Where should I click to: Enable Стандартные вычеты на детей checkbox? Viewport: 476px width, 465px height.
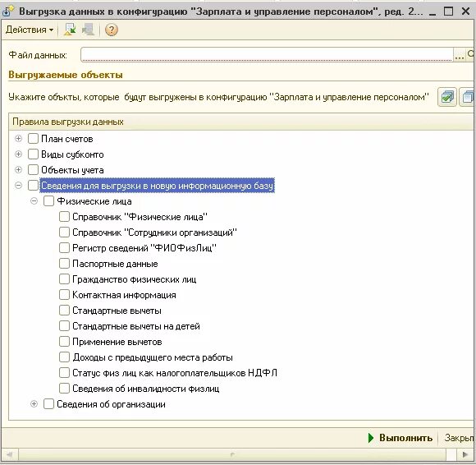click(x=64, y=326)
